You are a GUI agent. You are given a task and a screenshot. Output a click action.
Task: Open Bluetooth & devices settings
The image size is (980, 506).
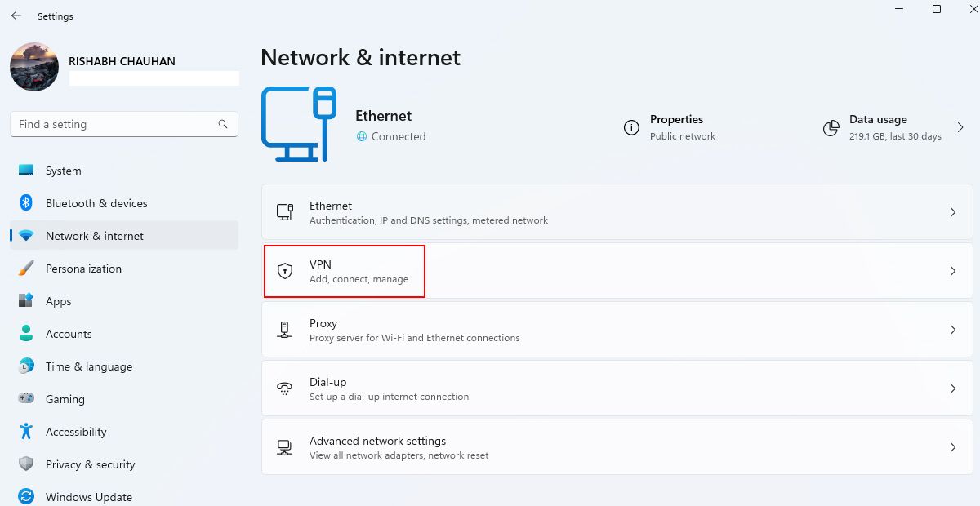click(96, 203)
